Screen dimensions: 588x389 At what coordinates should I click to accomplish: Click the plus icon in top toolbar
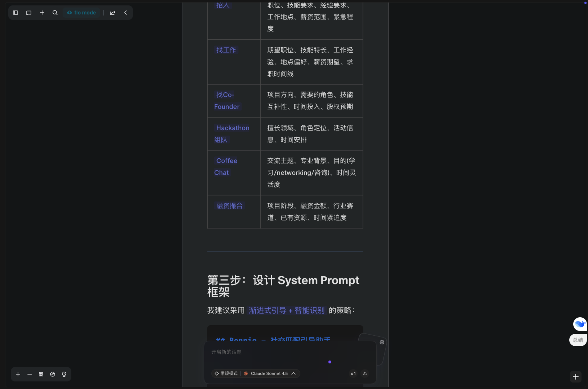[42, 13]
